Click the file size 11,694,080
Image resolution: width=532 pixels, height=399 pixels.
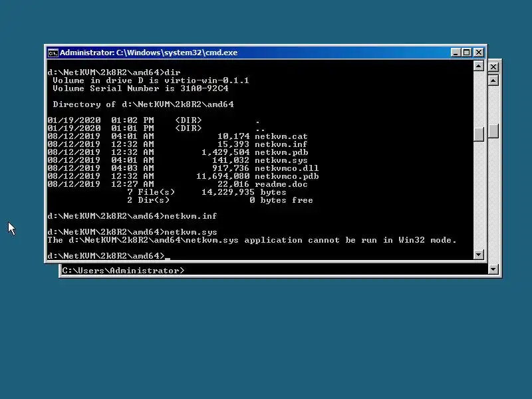pyautogui.click(x=223, y=176)
